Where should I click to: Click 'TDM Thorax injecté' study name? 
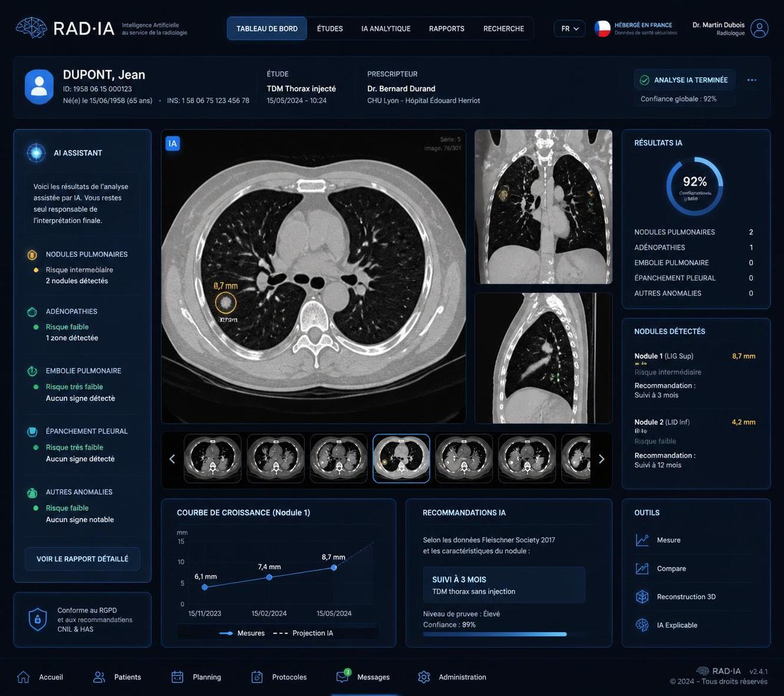(x=301, y=88)
